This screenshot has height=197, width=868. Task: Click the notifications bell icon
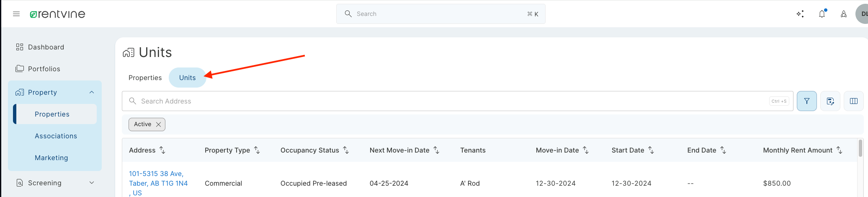point(822,14)
